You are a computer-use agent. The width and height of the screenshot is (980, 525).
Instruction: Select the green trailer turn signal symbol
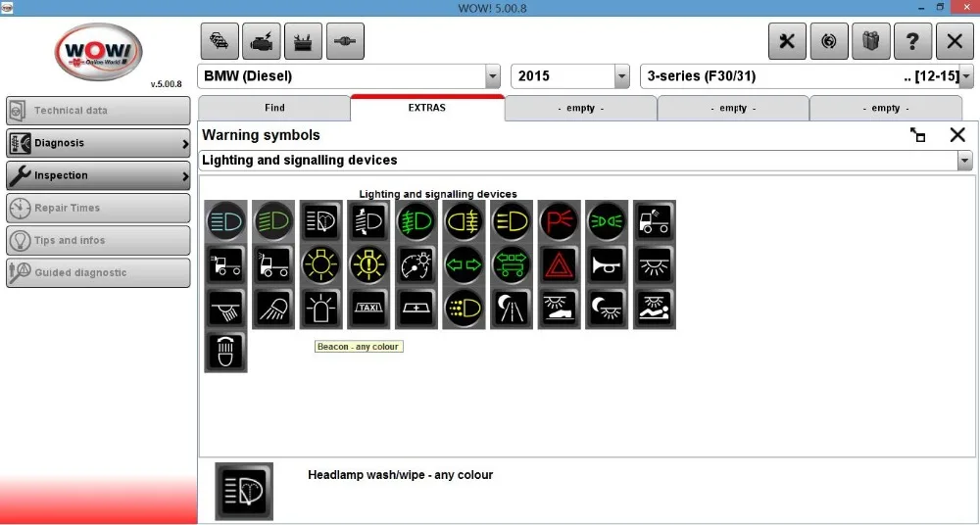click(512, 265)
